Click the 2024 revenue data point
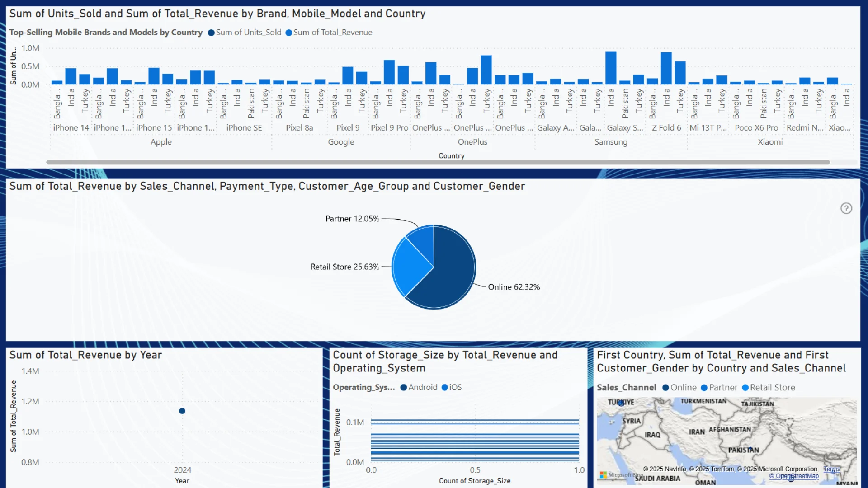The height and width of the screenshot is (488, 868). pos(182,411)
